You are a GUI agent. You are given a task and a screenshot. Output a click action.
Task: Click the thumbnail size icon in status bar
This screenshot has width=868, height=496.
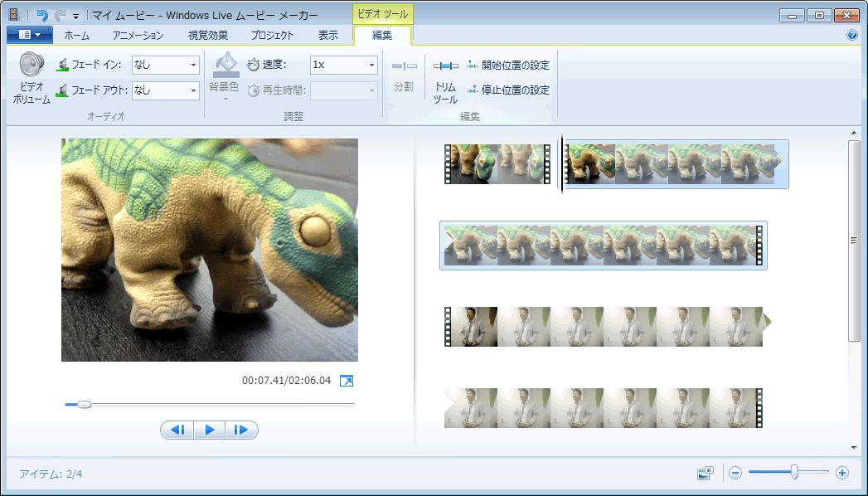[706, 473]
